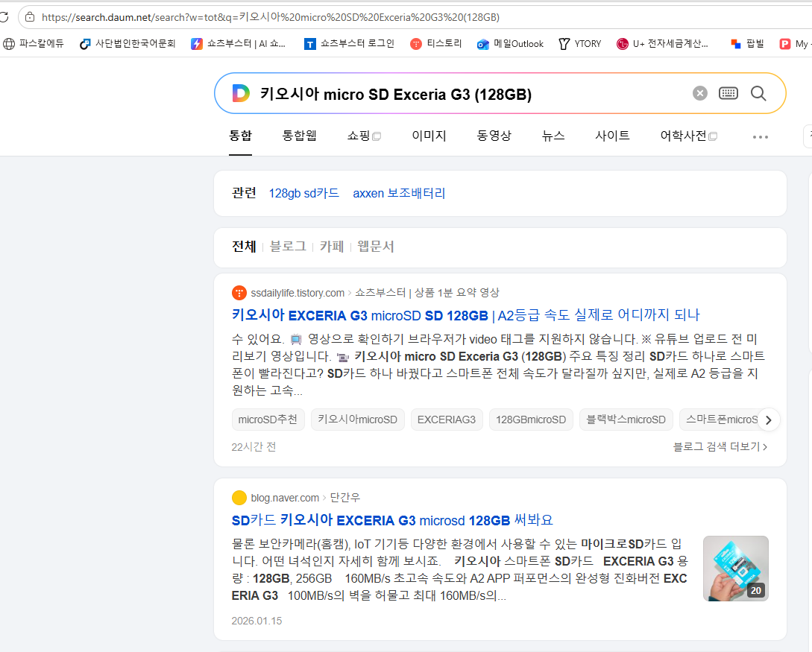
Task: Open 티스토리 bookmark
Action: click(435, 43)
